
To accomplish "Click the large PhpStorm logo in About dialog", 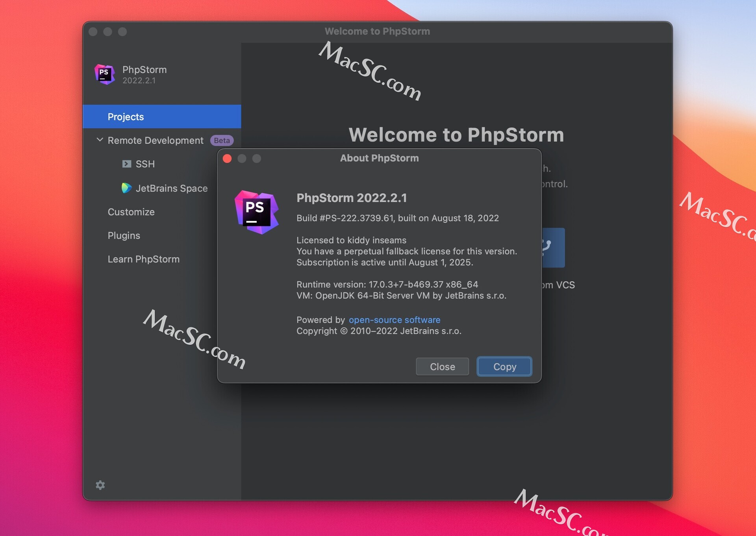I will click(256, 212).
